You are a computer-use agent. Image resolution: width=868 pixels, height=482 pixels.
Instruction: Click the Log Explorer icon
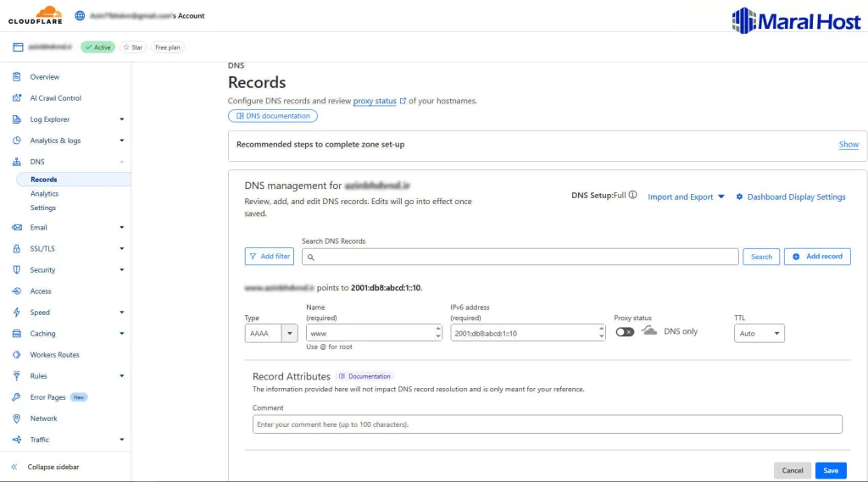pos(17,119)
